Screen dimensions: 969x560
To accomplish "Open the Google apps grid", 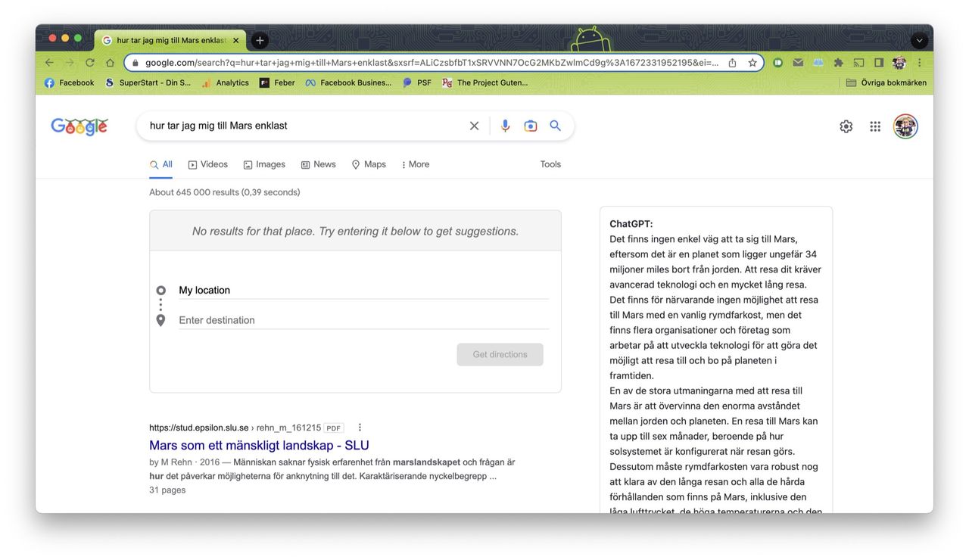I will pyautogui.click(x=875, y=126).
